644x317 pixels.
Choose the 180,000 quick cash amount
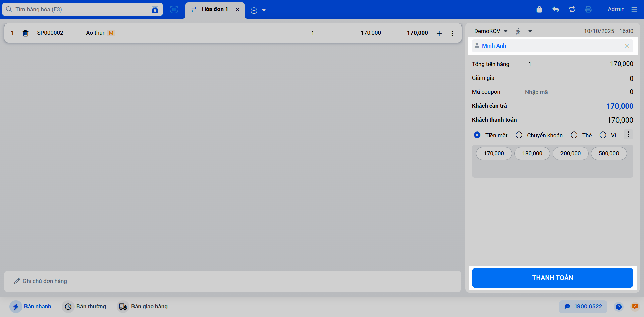pyautogui.click(x=532, y=154)
